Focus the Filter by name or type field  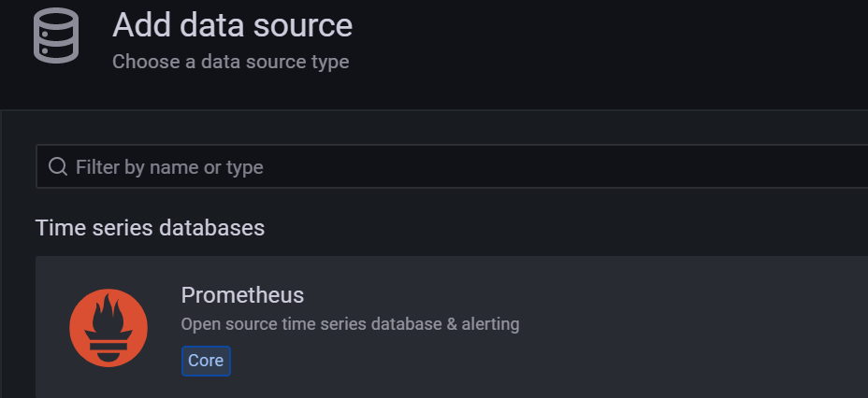[x=449, y=167]
